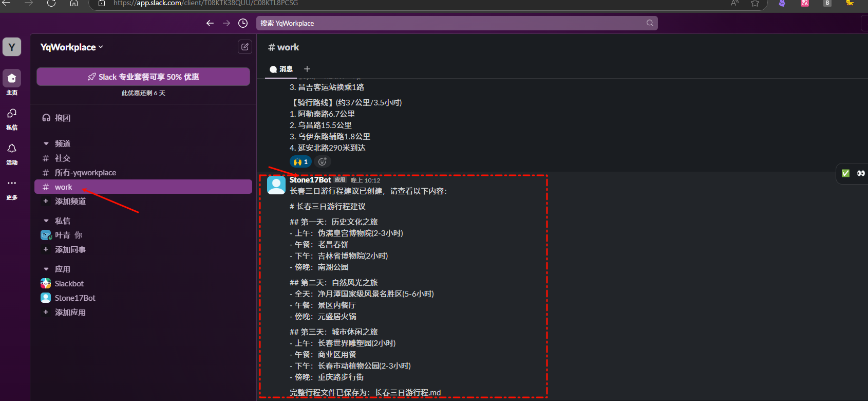Go back in Slack history
Viewport: 868px width, 401px height.
[210, 23]
